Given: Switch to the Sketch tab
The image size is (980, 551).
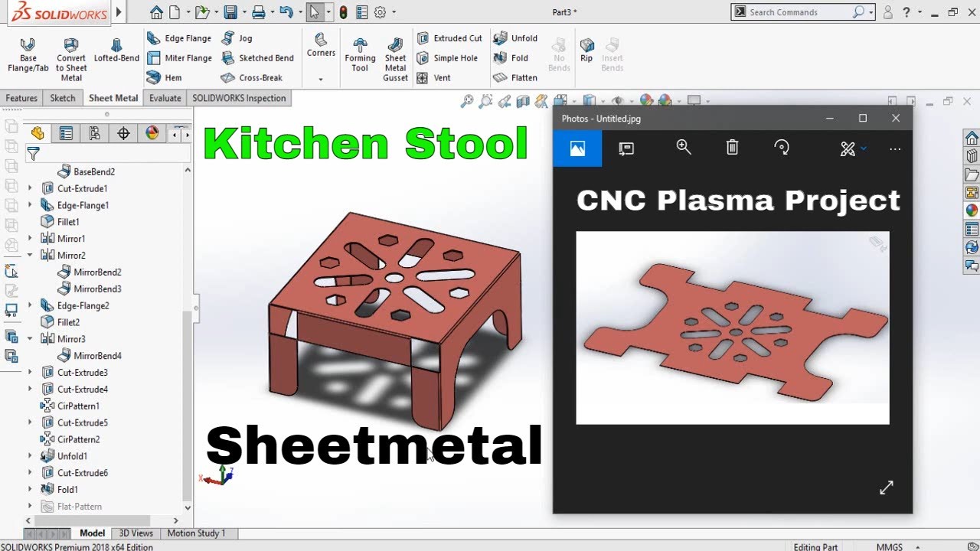Looking at the screenshot, I should [x=63, y=98].
